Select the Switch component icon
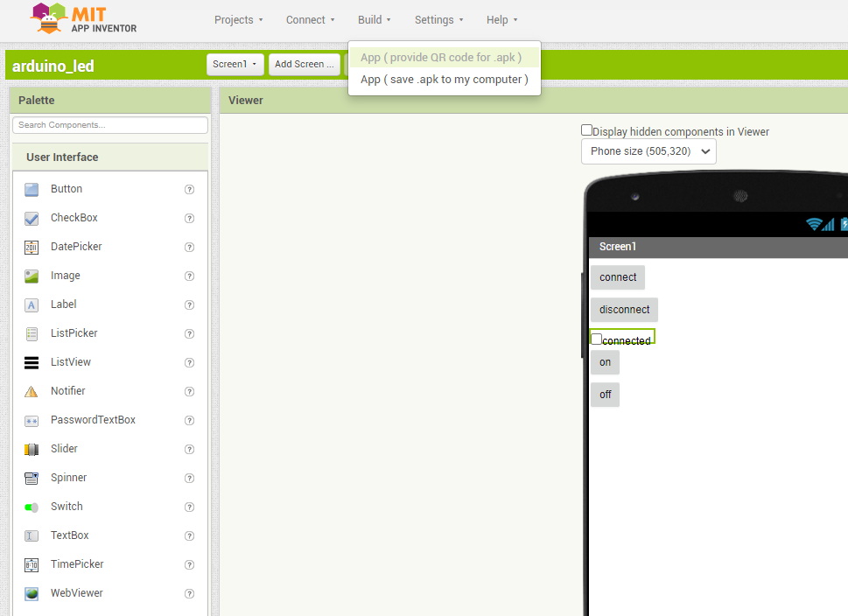The height and width of the screenshot is (616, 848). [x=32, y=507]
